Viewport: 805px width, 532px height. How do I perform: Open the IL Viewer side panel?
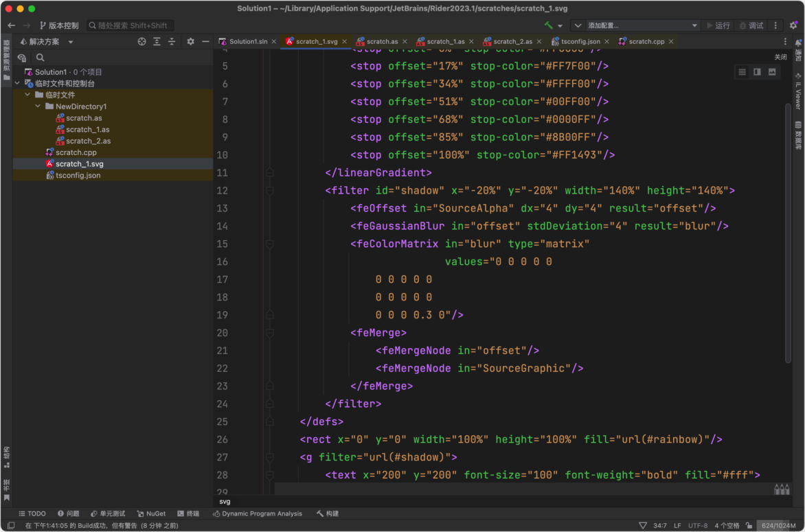coord(798,91)
